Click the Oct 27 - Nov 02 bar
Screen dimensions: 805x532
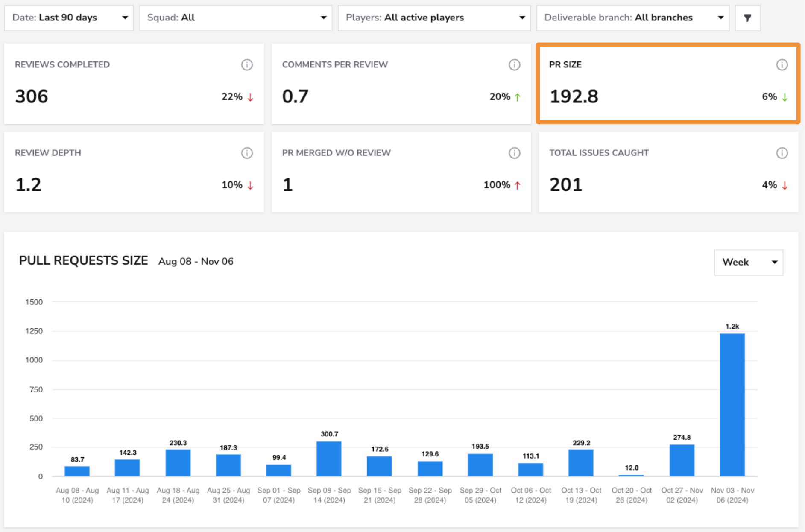pyautogui.click(x=682, y=460)
